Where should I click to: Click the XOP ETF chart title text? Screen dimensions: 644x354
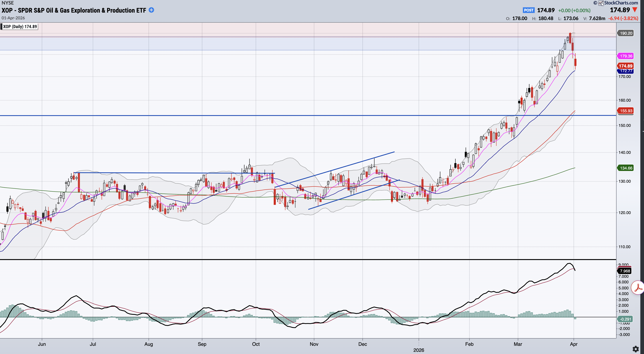pyautogui.click(x=74, y=10)
